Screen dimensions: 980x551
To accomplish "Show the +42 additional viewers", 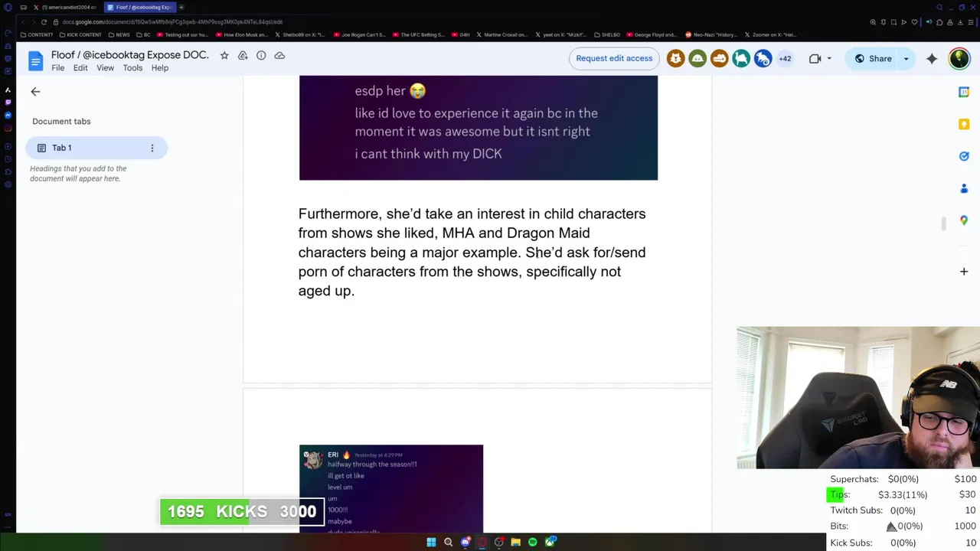I will click(785, 58).
